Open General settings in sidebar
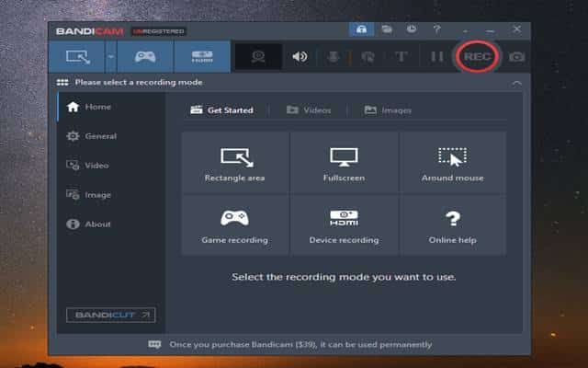 point(111,136)
